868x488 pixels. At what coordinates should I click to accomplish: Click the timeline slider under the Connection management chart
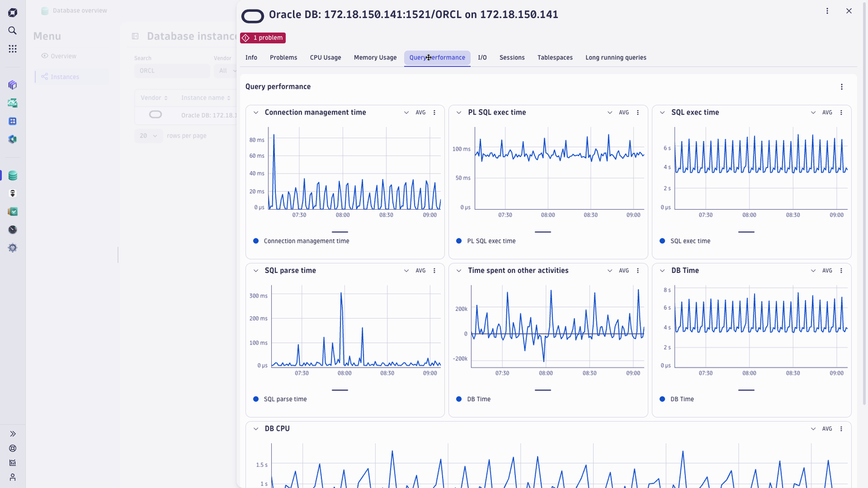pyautogui.click(x=339, y=231)
